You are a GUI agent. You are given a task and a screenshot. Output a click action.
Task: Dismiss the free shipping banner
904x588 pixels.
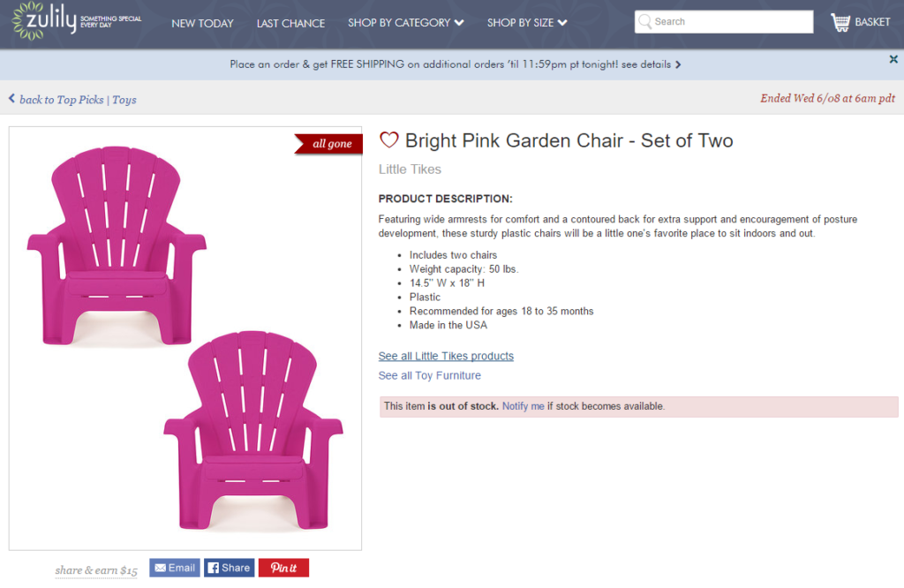(x=893, y=59)
